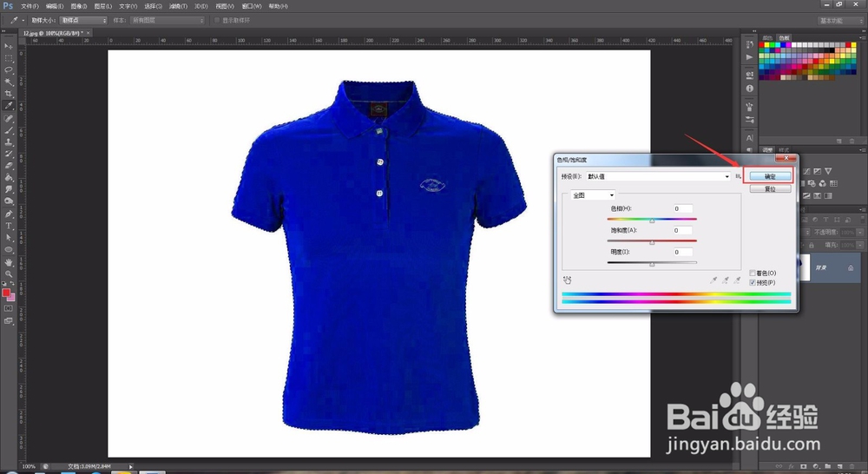Change the screen mode icon
The height and width of the screenshot is (474, 868).
click(x=9, y=320)
